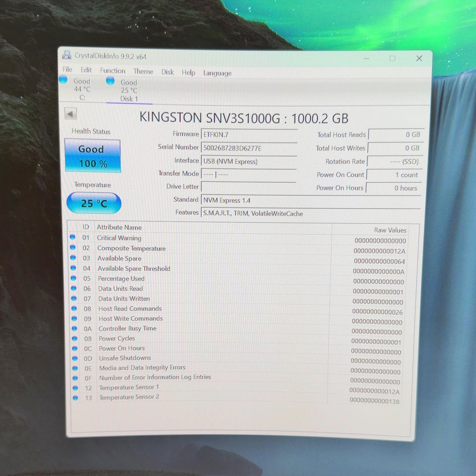Click the status dot for Percentage Used
The height and width of the screenshot is (476, 476).
(x=73, y=278)
